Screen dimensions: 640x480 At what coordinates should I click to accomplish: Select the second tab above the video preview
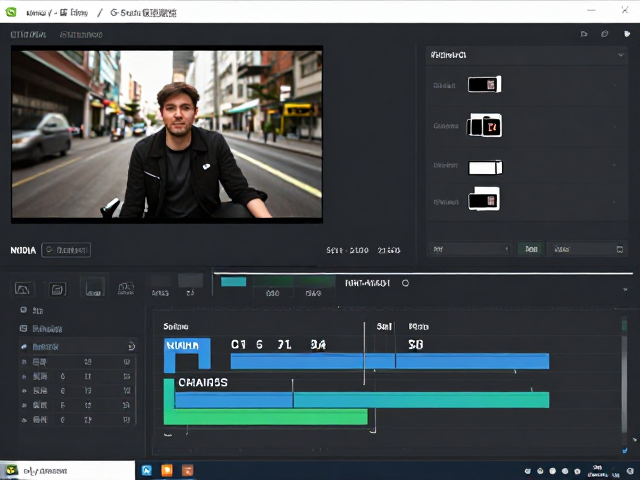pos(81,35)
